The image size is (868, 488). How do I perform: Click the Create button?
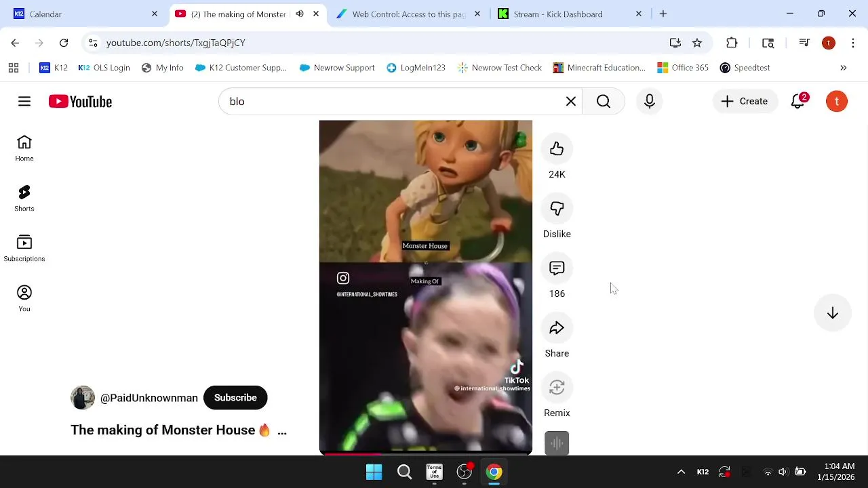click(745, 101)
